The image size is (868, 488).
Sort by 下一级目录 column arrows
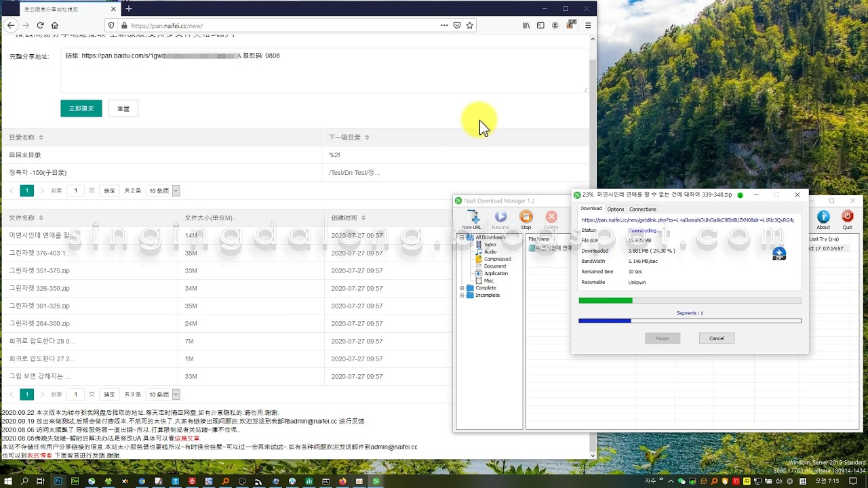(367, 138)
